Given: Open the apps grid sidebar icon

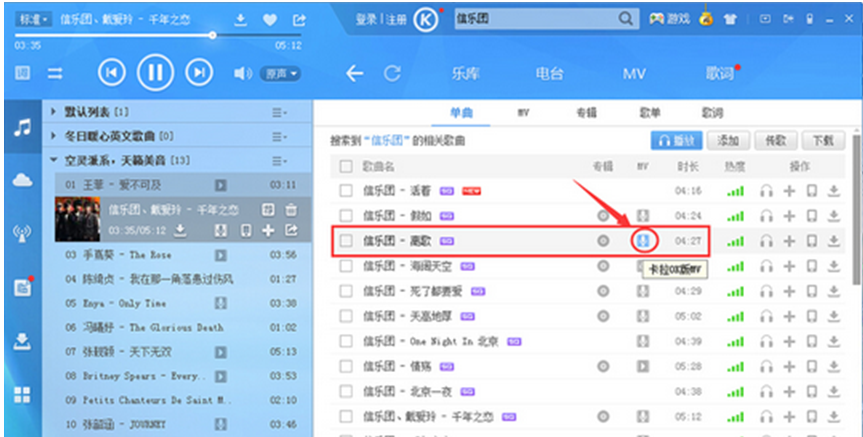Looking at the screenshot, I should pyautogui.click(x=23, y=394).
